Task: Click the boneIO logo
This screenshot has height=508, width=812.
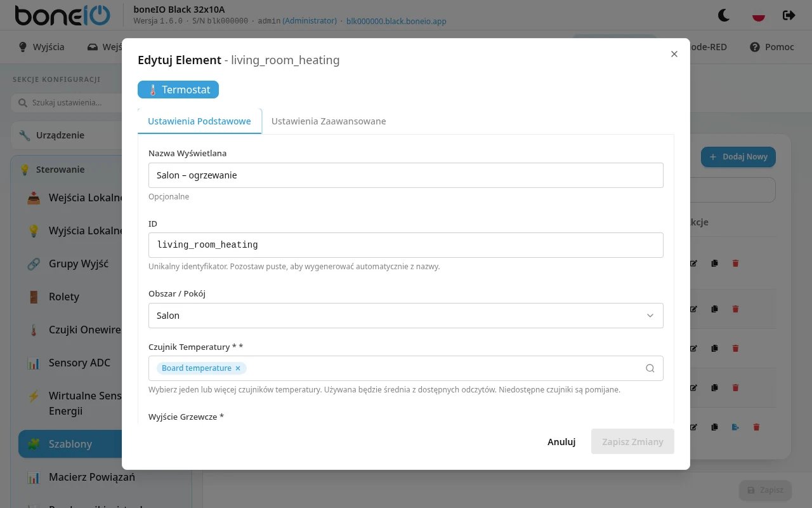Action: tap(62, 15)
